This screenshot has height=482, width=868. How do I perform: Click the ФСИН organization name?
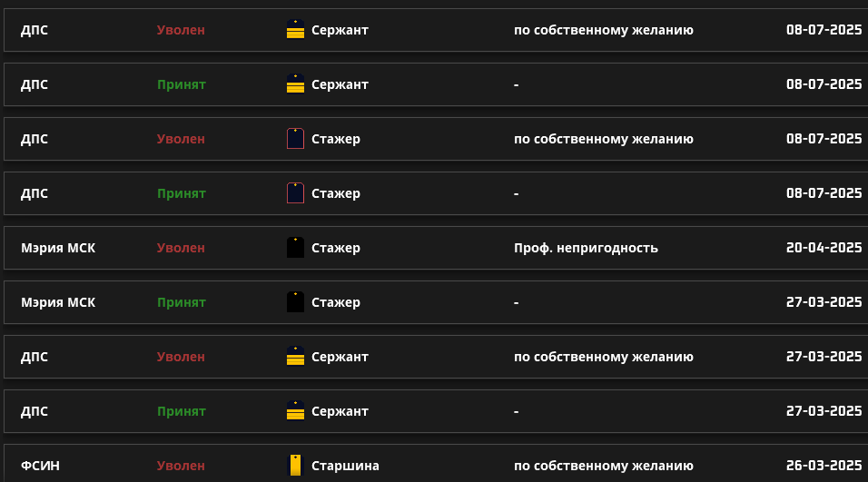coord(41,466)
